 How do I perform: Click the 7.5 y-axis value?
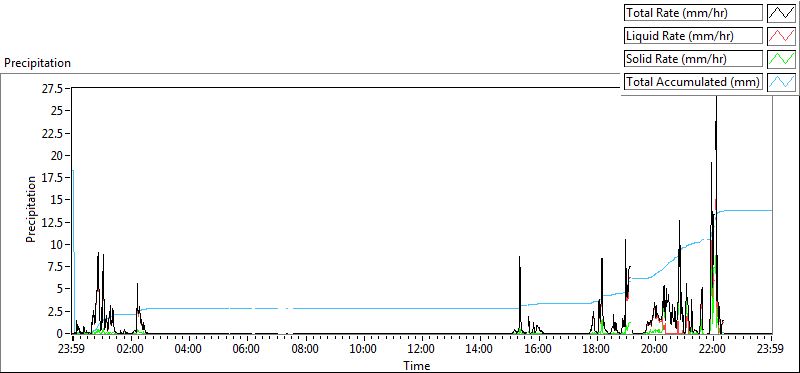click(x=55, y=266)
